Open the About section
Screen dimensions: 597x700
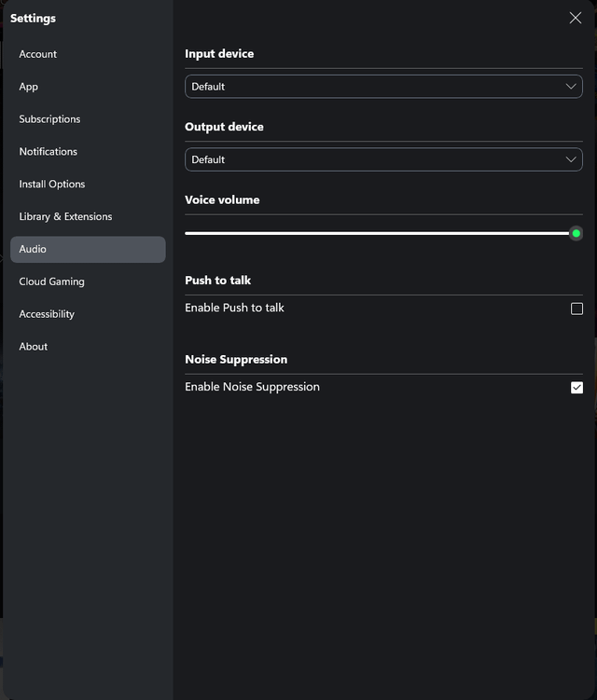(34, 347)
